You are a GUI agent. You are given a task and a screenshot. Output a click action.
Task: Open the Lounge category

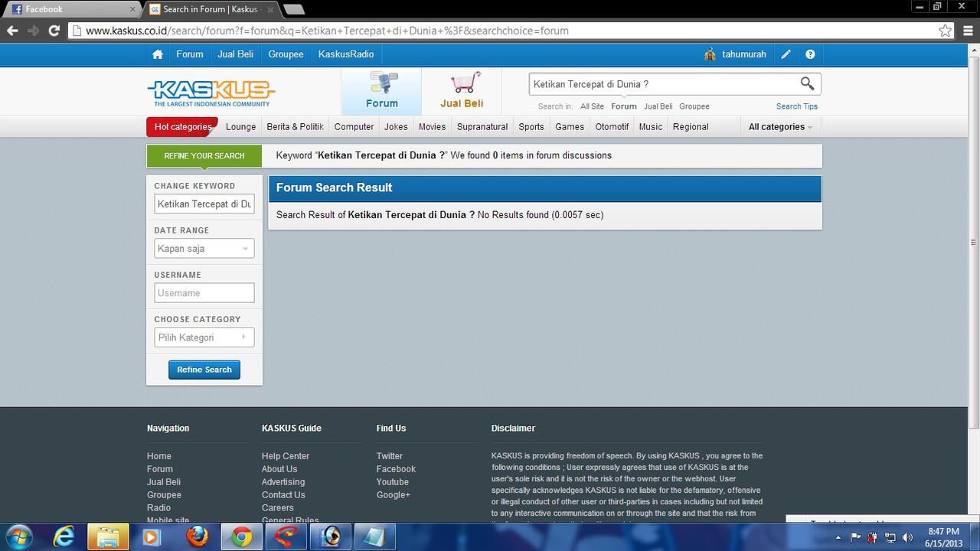241,127
